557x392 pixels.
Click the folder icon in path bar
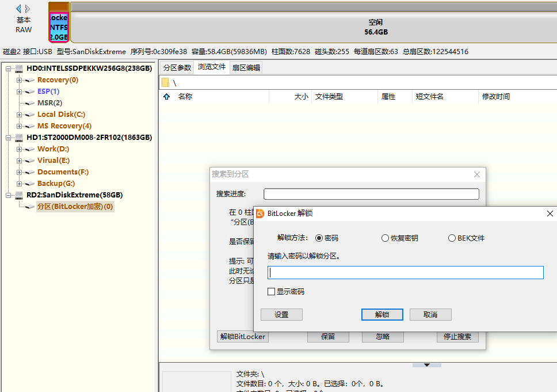[x=166, y=83]
